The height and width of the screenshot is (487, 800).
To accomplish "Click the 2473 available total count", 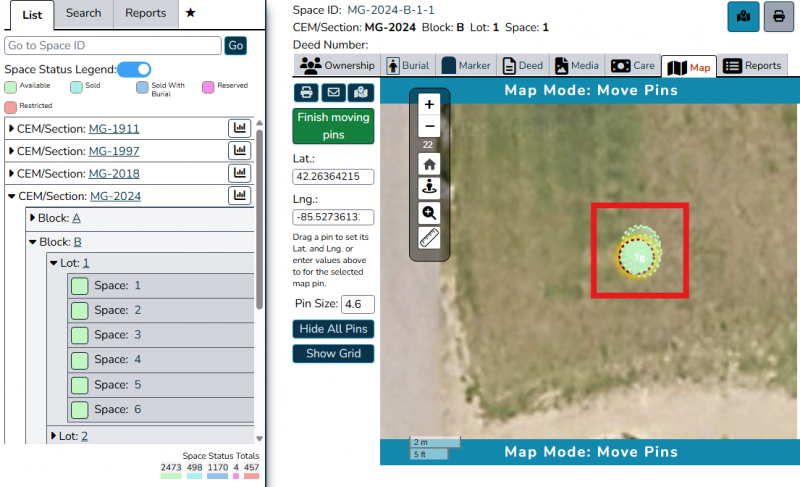I will [171, 467].
